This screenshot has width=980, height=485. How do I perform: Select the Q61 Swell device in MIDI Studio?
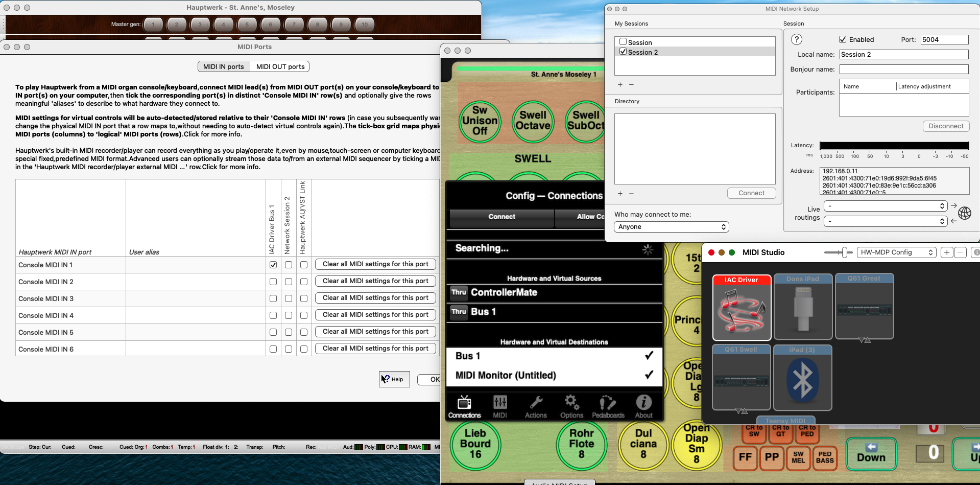[x=741, y=378]
